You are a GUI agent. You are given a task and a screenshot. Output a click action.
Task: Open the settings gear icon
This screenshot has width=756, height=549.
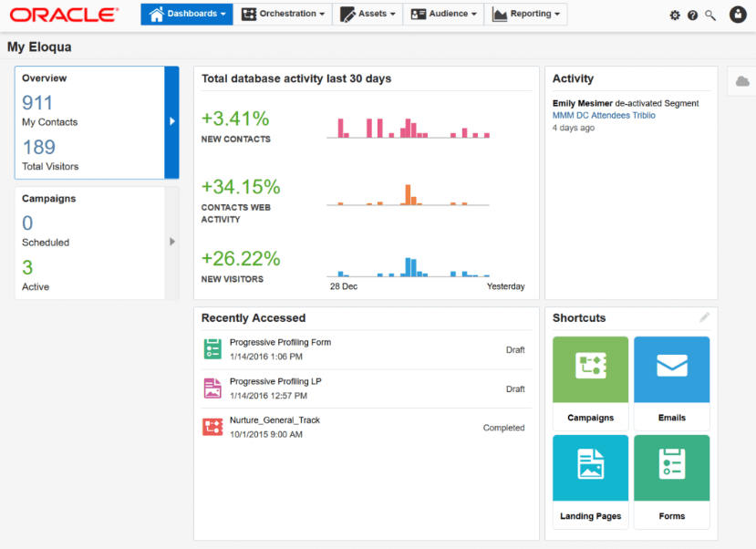(x=675, y=16)
